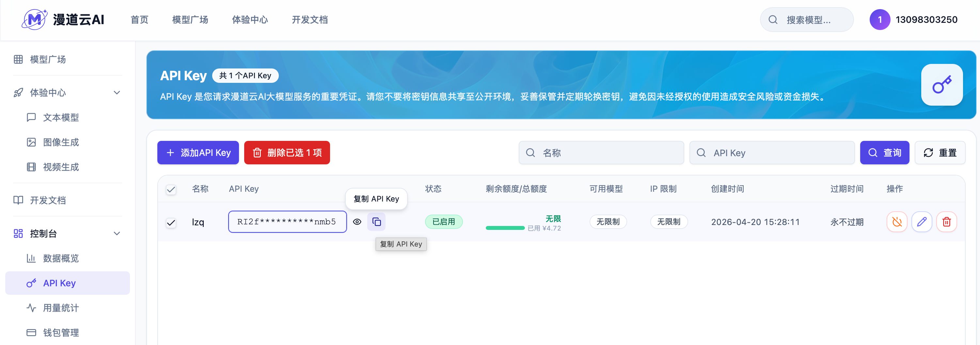The image size is (980, 345).
Task: Click the bar chart icon for 数据概览
Action: point(31,258)
